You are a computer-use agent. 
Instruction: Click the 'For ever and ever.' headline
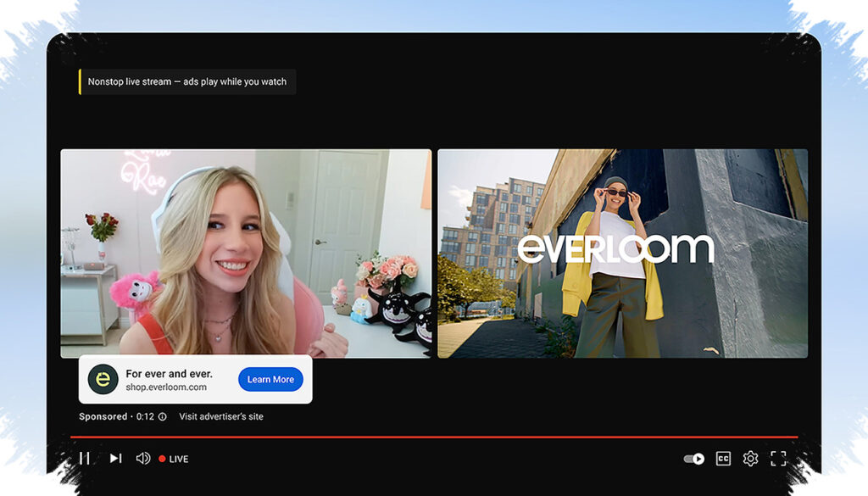169,374
